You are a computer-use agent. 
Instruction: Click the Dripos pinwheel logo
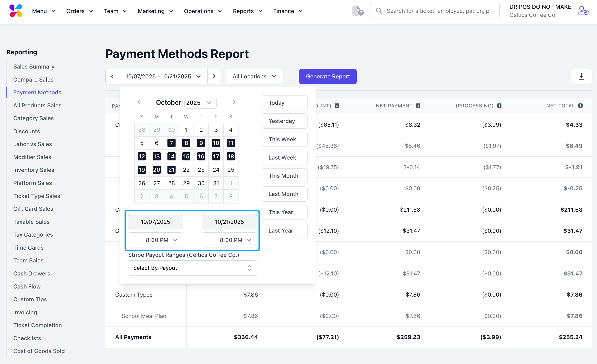coord(16,11)
